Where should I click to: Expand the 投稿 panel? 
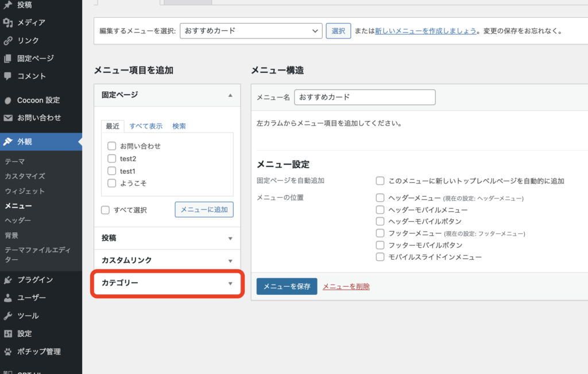point(167,239)
